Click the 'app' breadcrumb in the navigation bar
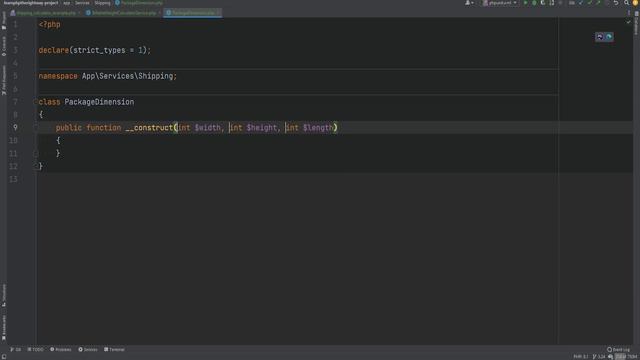 coord(67,3)
